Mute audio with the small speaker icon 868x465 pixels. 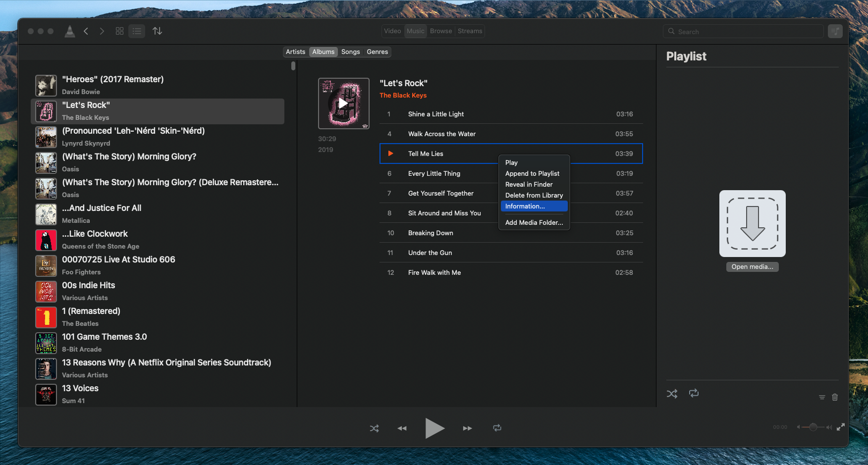click(798, 427)
